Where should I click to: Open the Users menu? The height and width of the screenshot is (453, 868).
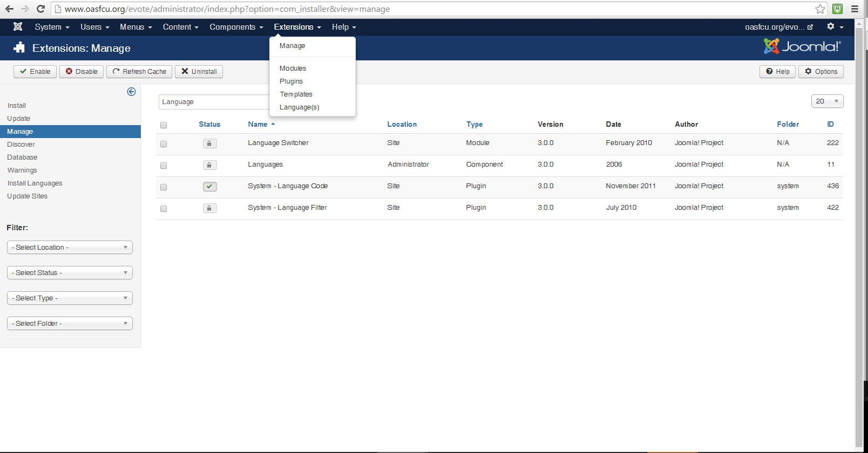(x=94, y=27)
